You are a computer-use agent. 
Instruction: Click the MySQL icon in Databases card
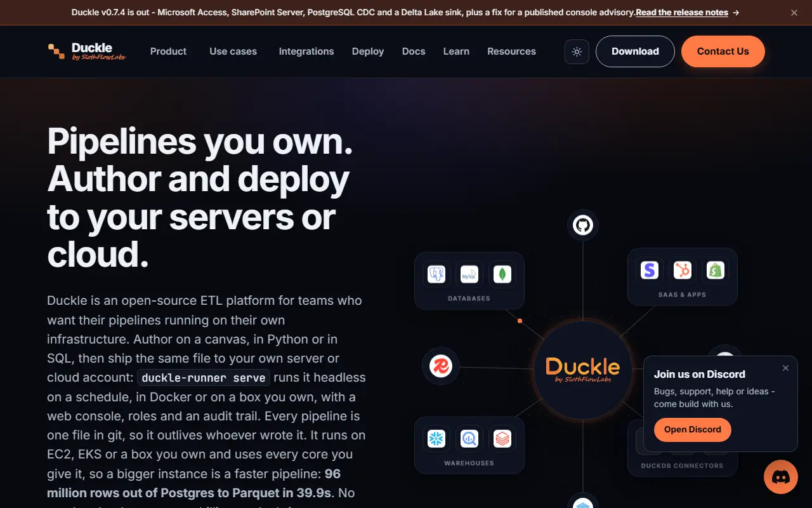tap(469, 274)
